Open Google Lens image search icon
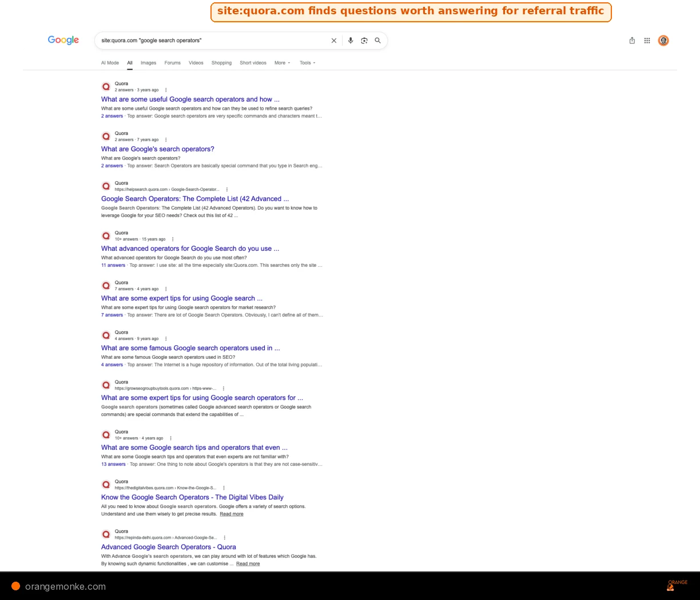Screen dimensions: 700x600 coord(364,41)
